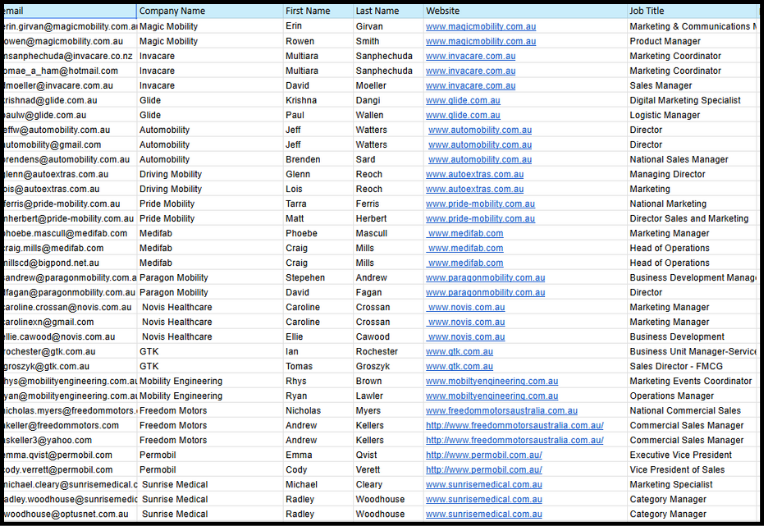Open gtk.com.au link in Ian Rochester's row

pos(459,351)
